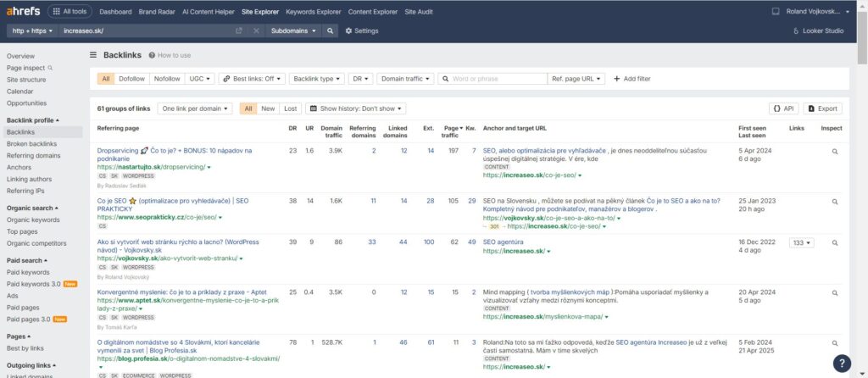The height and width of the screenshot is (378, 868).
Task: Collapse the Backlink profile section
Action: (33, 120)
